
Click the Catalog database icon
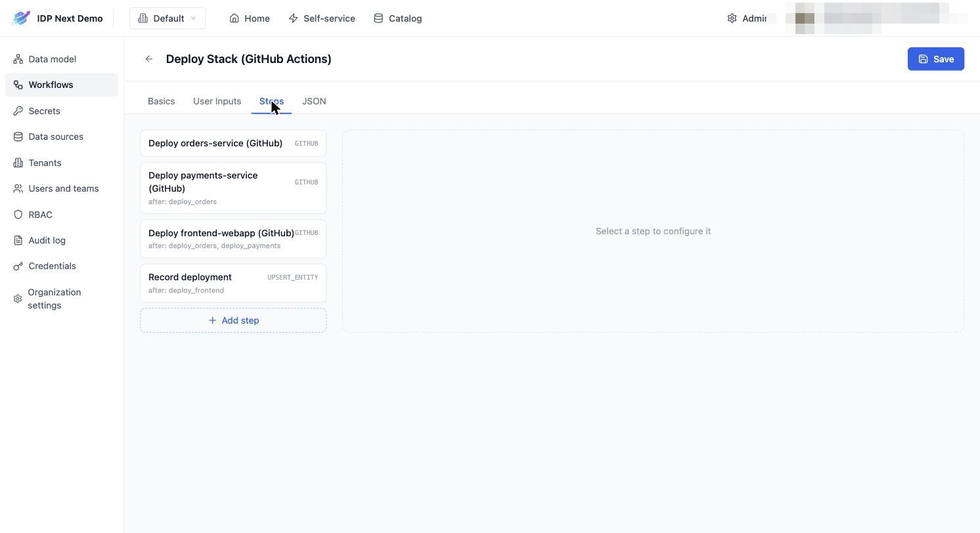378,18
